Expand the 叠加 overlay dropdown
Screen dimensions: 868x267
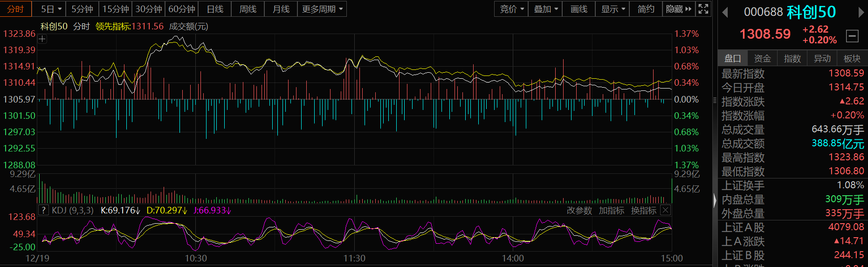pos(545,9)
